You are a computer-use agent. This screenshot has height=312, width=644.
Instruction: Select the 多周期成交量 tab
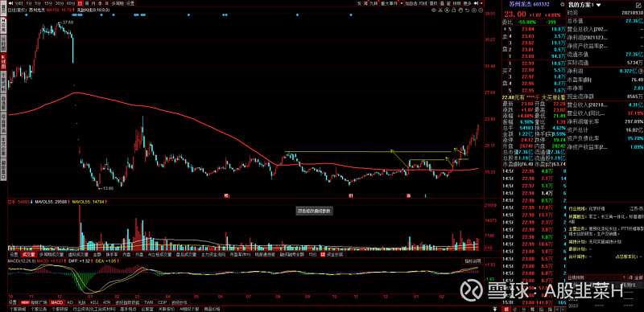52,255
